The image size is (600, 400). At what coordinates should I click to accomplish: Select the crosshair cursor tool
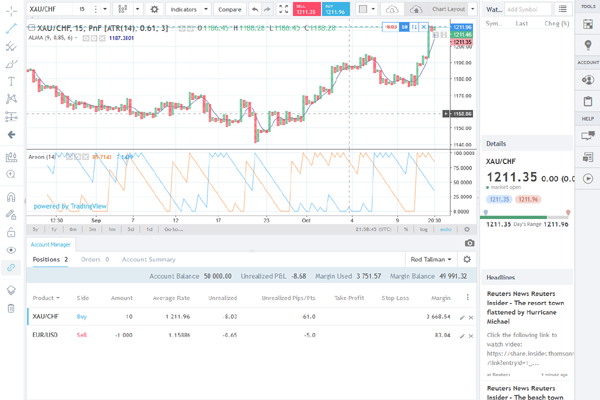11,10
